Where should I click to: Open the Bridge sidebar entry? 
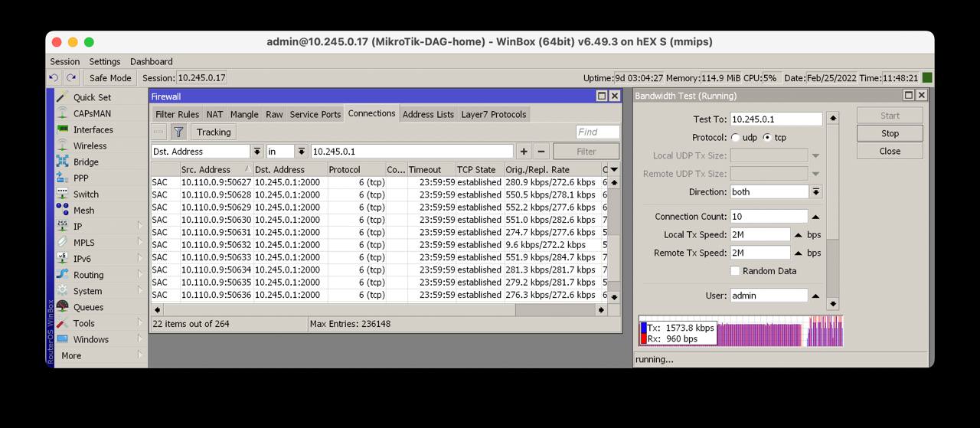[86, 162]
